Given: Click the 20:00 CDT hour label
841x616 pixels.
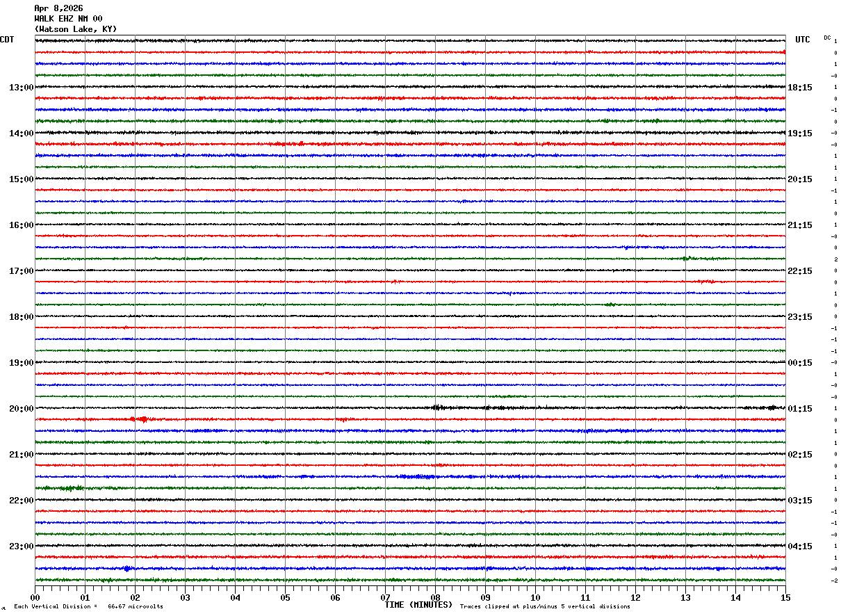Looking at the screenshot, I should pyautogui.click(x=21, y=409).
